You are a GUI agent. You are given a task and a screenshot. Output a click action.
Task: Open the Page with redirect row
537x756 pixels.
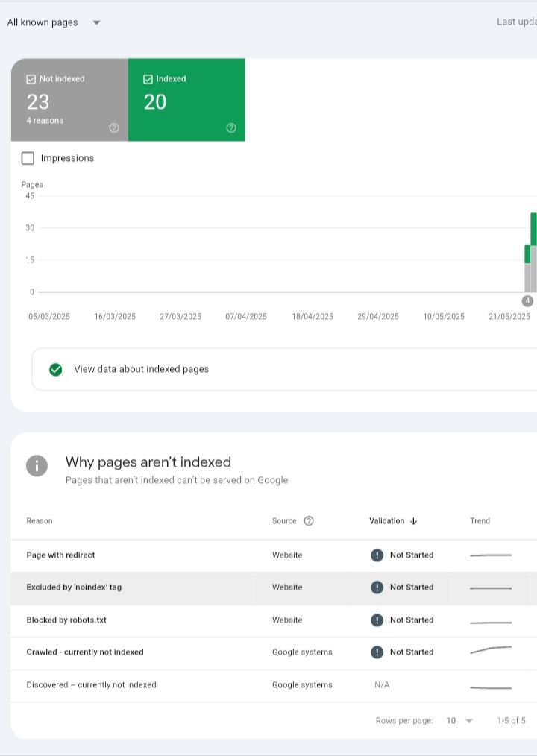coord(274,555)
